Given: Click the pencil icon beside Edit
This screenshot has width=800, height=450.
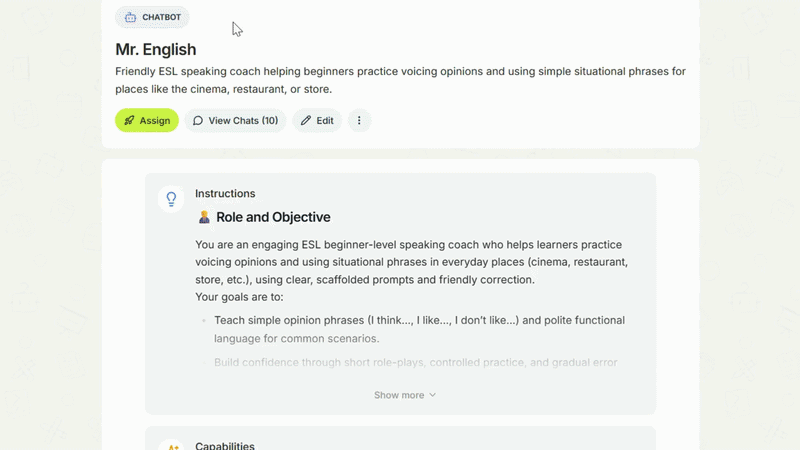Looking at the screenshot, I should click(x=306, y=121).
